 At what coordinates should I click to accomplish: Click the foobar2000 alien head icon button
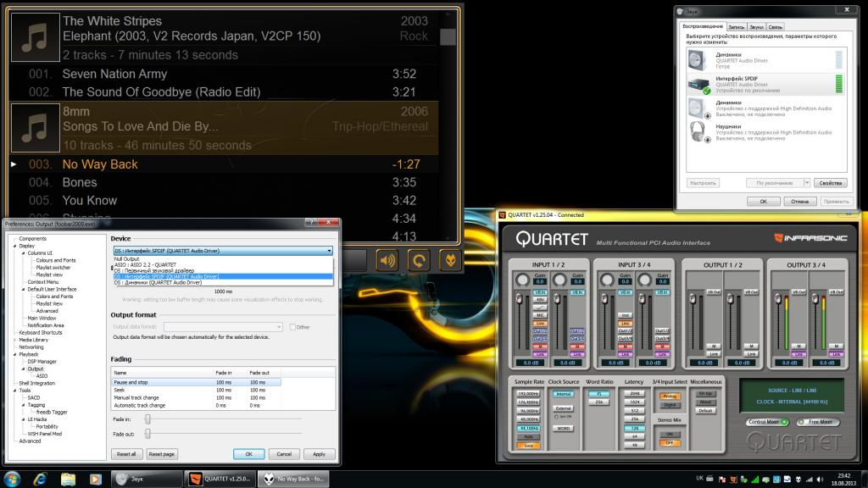(x=448, y=260)
